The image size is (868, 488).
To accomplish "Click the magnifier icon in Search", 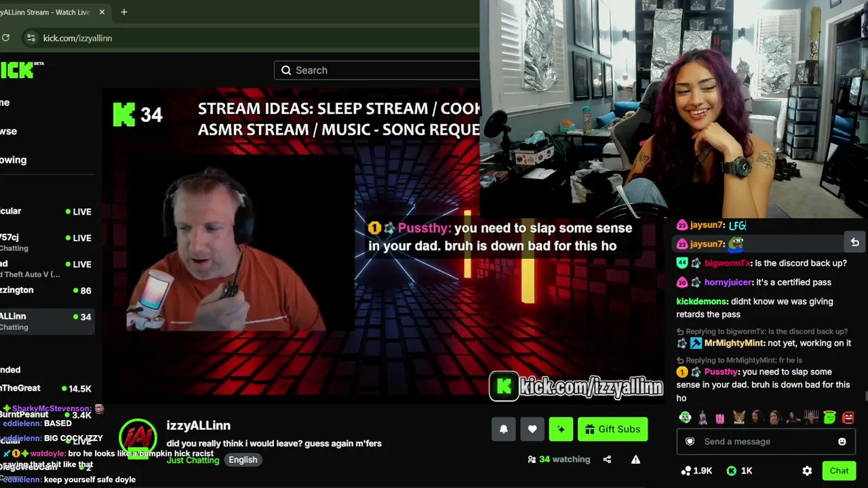I will [286, 70].
